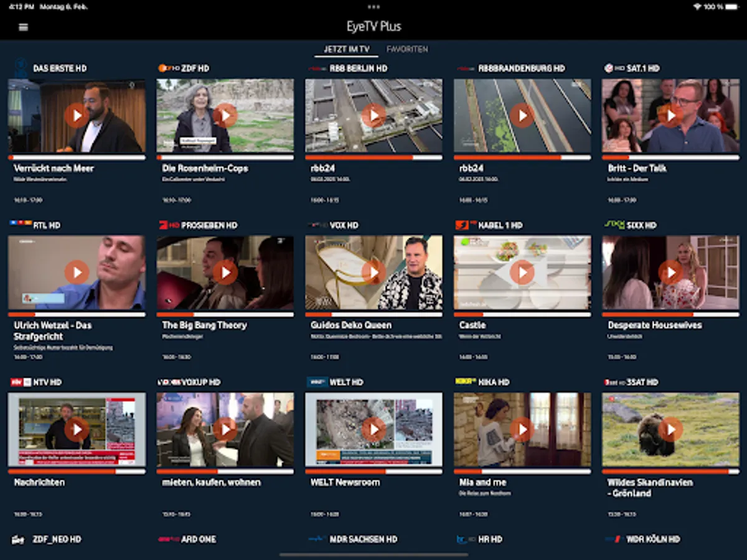Play WELT HD Newsroom stream
This screenshot has width=747, height=560.
click(374, 429)
